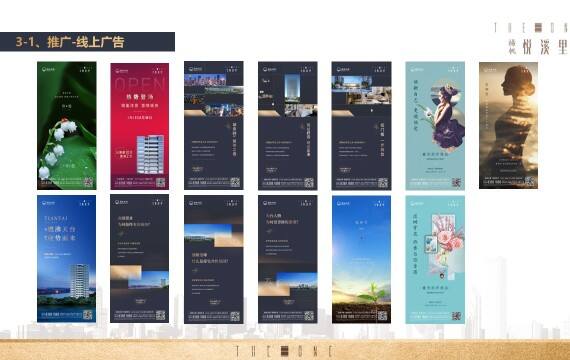Viewport: 570px width, 360px height.
Task: Open the teal poster with the woman in a purple dress
Action: (x=435, y=126)
